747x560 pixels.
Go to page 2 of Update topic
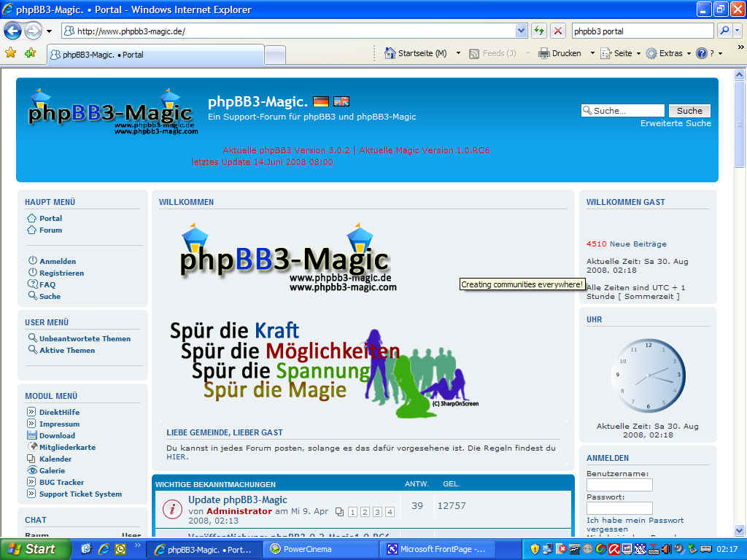click(365, 512)
